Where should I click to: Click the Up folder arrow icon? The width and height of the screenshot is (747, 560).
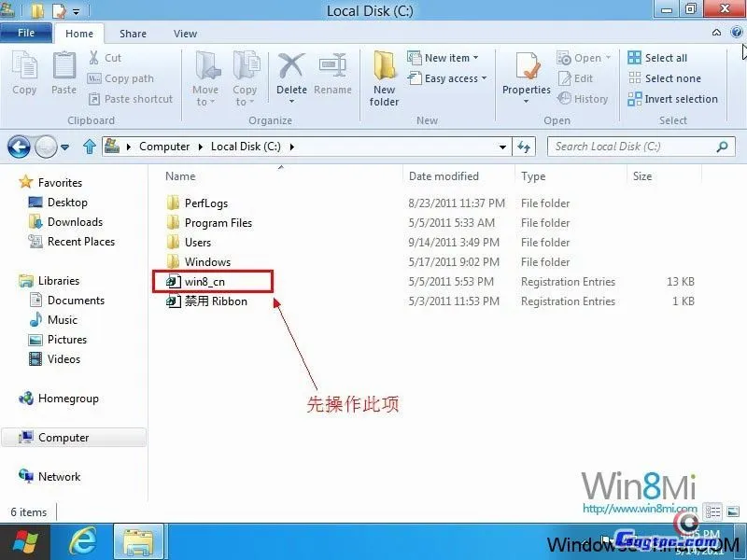[x=90, y=147]
